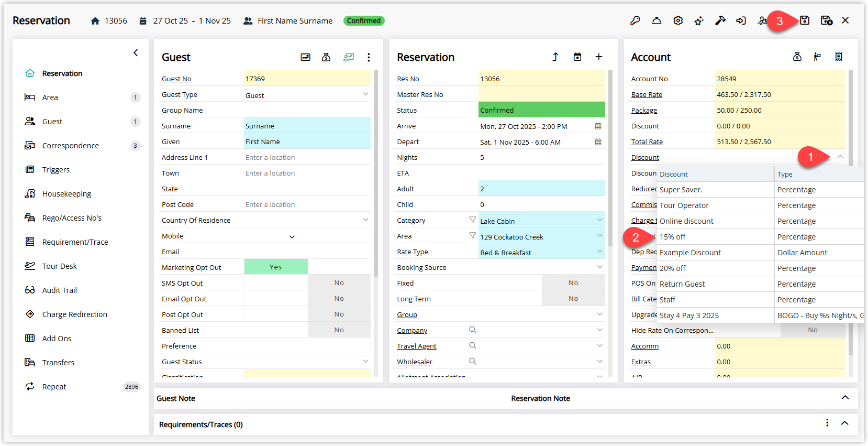Click the Reservation plus icon

pos(599,57)
